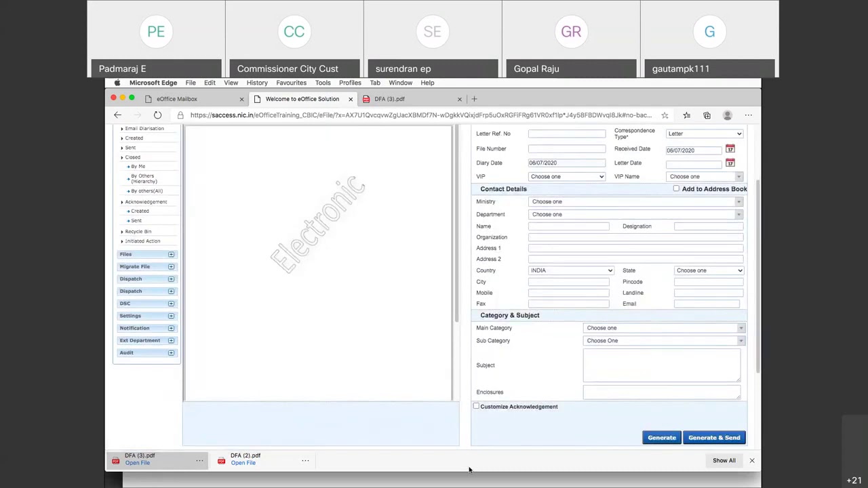Expand the Migrate File section plus icon
This screenshot has width=868, height=488.
(171, 266)
